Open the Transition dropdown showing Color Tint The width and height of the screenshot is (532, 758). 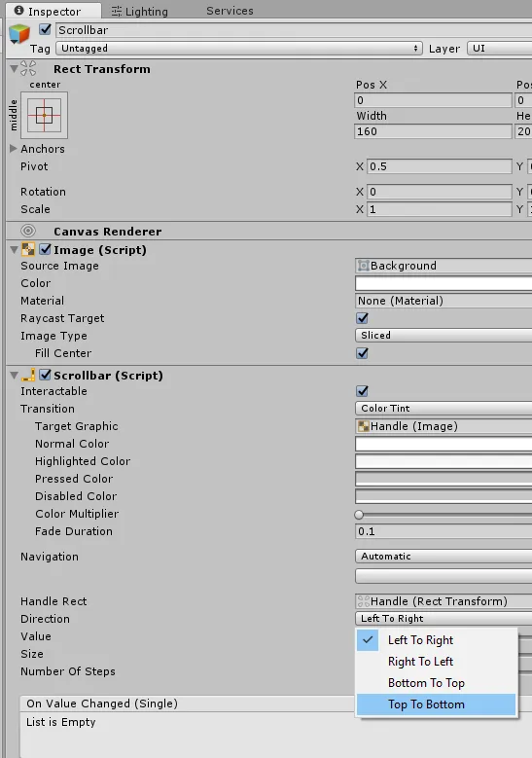(x=443, y=408)
